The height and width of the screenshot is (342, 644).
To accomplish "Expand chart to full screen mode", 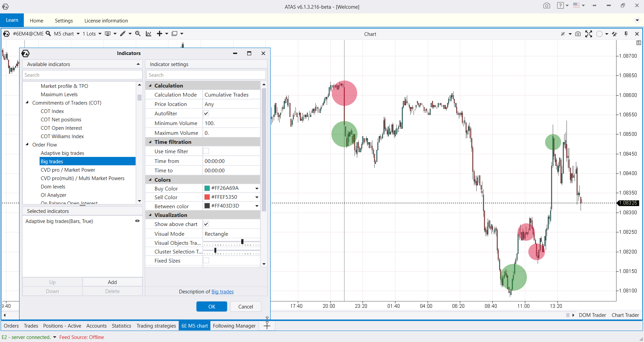I will point(589,34).
